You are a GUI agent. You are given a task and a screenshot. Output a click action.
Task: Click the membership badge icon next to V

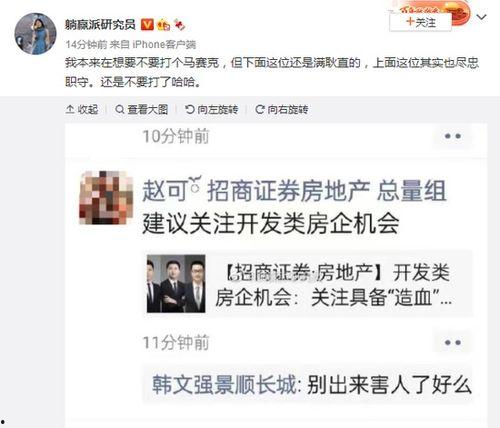pos(163,25)
